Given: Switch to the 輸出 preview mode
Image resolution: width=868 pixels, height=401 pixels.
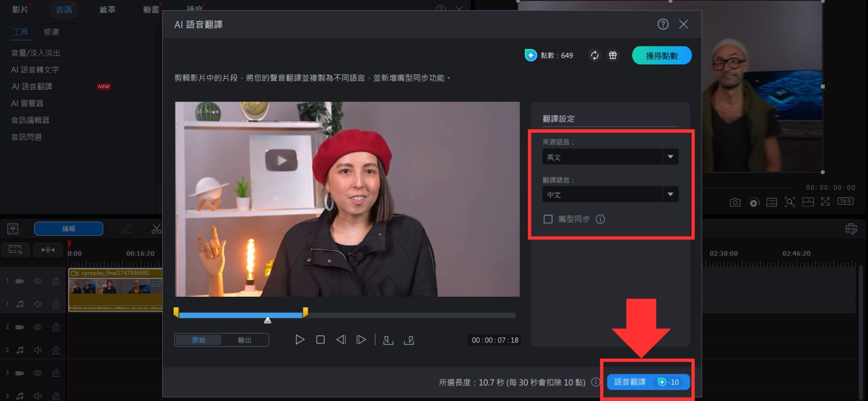Looking at the screenshot, I should [x=245, y=340].
